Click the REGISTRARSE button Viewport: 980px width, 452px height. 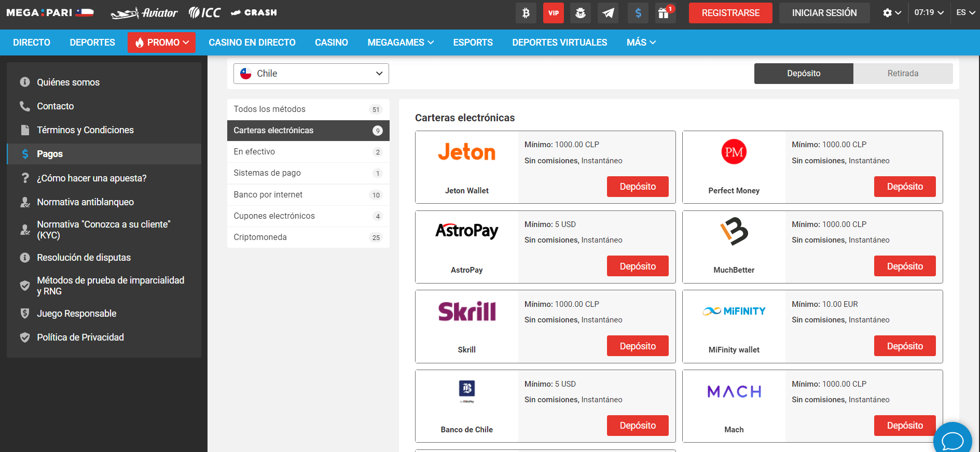730,13
